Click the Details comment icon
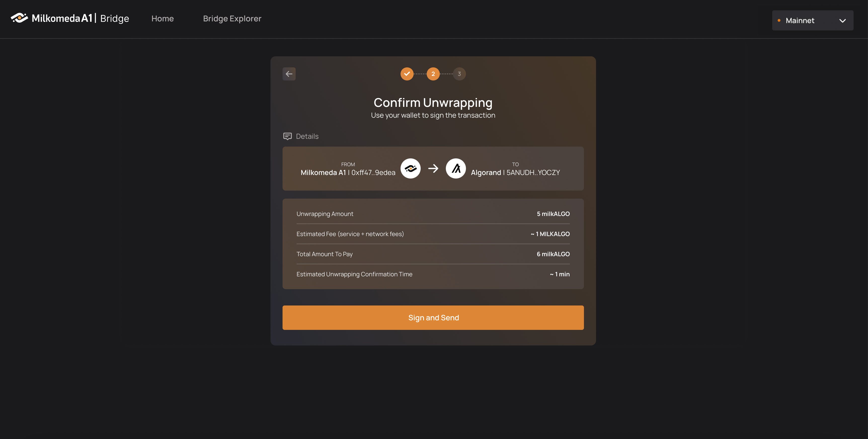Screen dimensions: 868x439 [287, 136]
